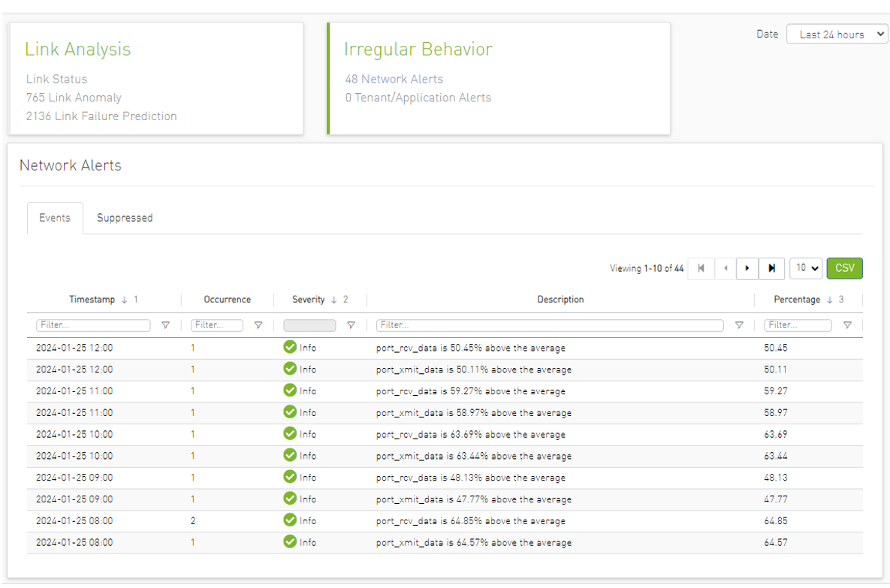Go to the previous page of alerts
The image size is (890, 588).
(x=725, y=269)
